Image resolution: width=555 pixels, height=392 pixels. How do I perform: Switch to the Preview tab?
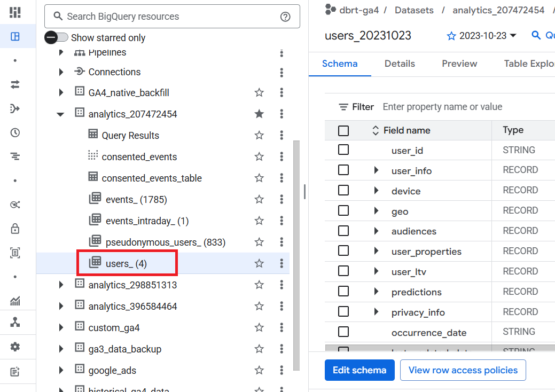(x=459, y=64)
